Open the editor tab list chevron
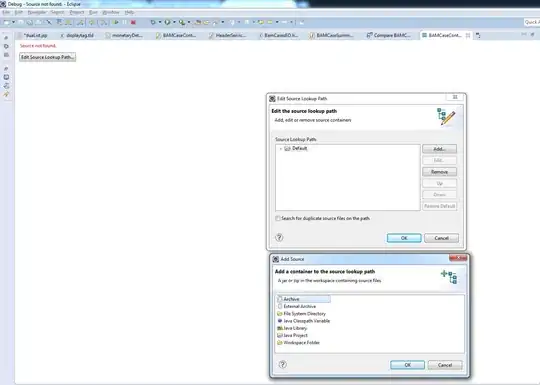Image resolution: width=540 pixels, height=385 pixels. [478, 35]
